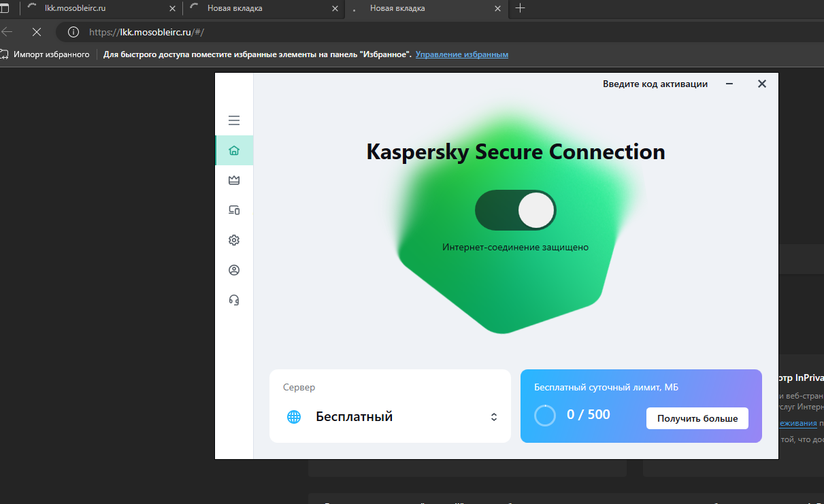824x504 pixels.
Task: Go back using browser back arrow
Action: click(x=7, y=32)
